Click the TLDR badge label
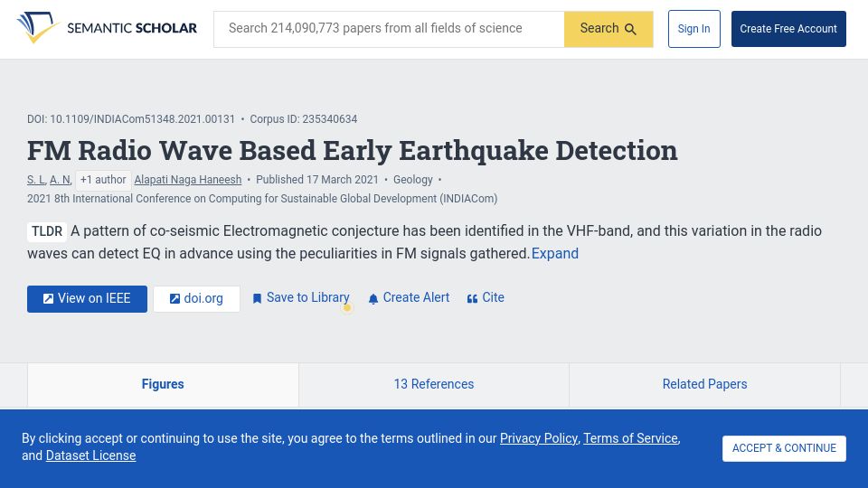The width and height of the screenshot is (868, 488). (47, 231)
